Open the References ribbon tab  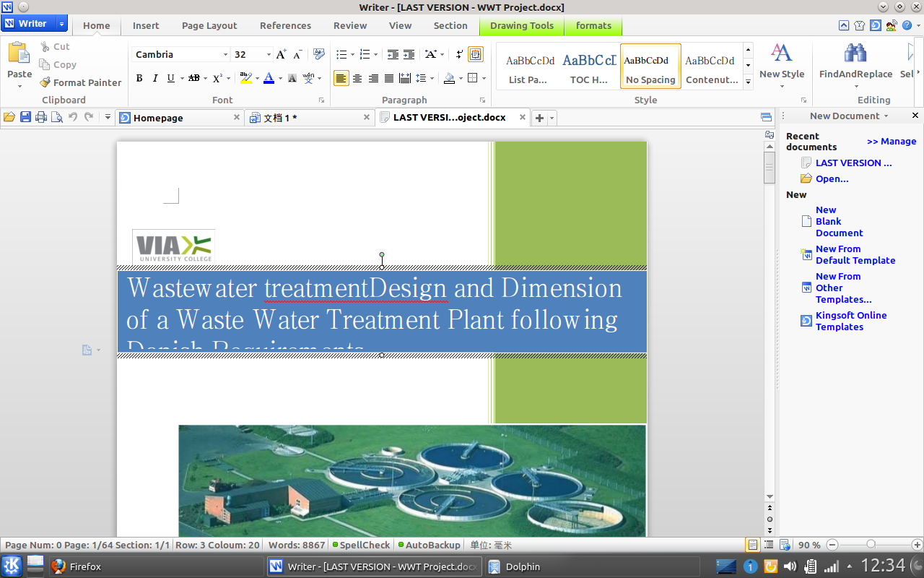point(285,25)
